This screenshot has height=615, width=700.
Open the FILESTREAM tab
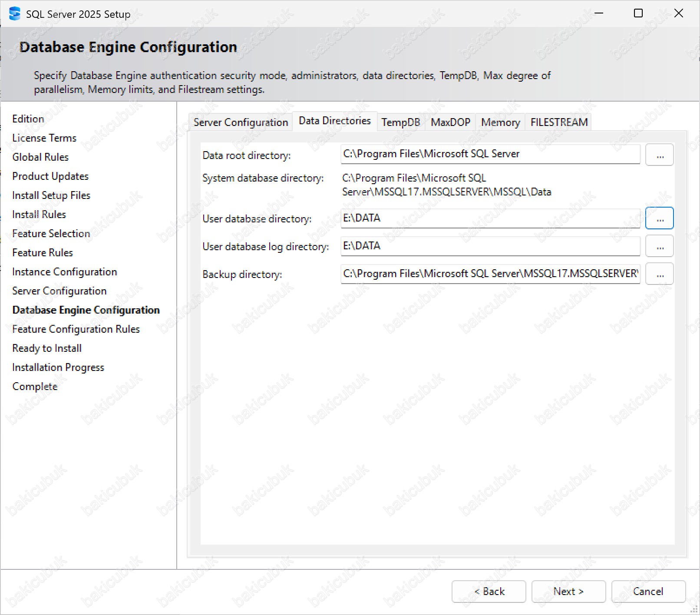[559, 122]
